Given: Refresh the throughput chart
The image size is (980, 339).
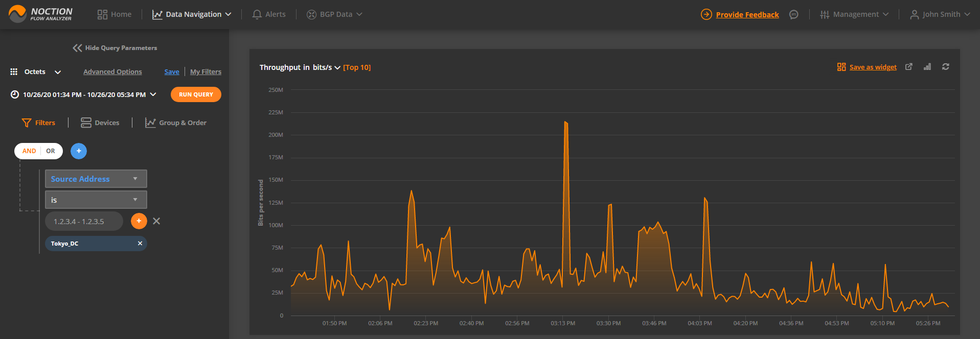Looking at the screenshot, I should 945,67.
